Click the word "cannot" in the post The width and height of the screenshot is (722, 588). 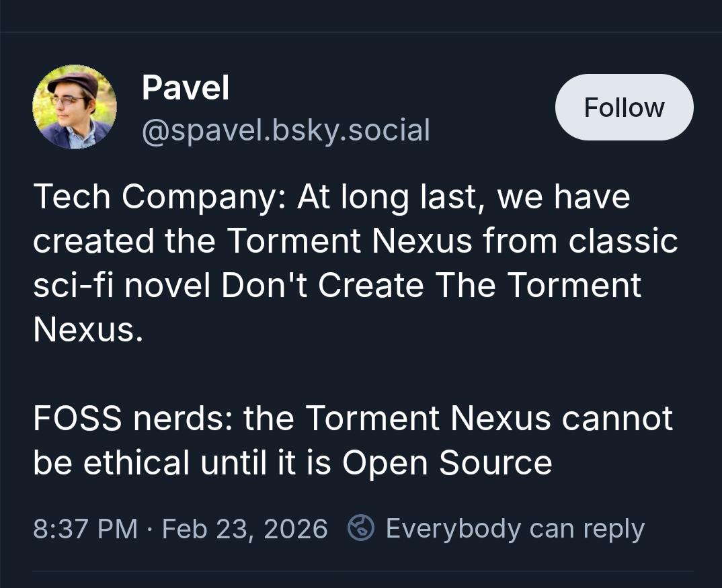click(616, 418)
